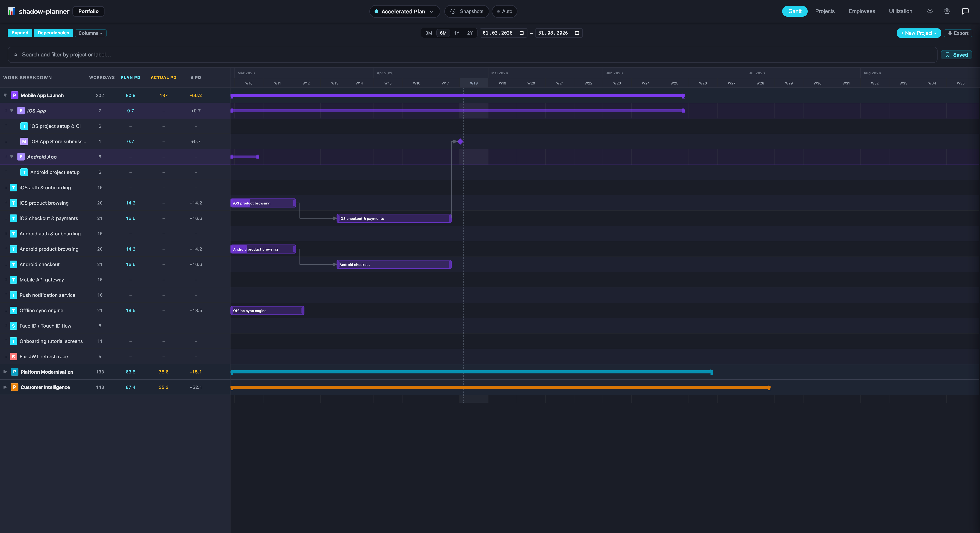Toggle the Dependencies button
Image resolution: width=980 pixels, height=533 pixels.
point(53,33)
